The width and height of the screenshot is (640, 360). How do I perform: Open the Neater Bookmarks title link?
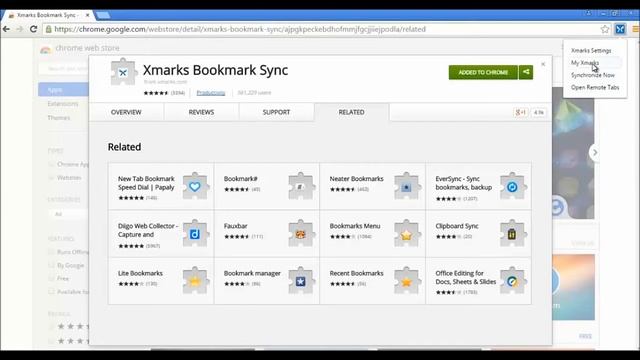coord(356,179)
